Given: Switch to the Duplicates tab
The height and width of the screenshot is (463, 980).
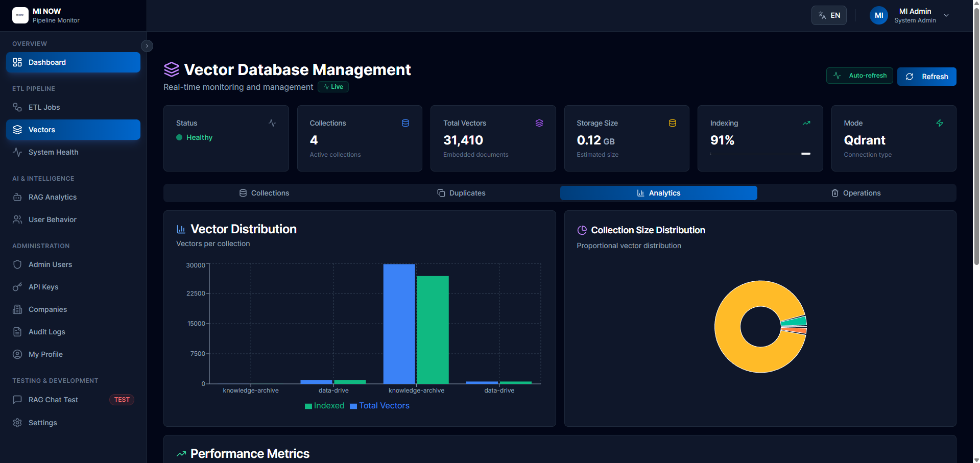Looking at the screenshot, I should point(461,193).
